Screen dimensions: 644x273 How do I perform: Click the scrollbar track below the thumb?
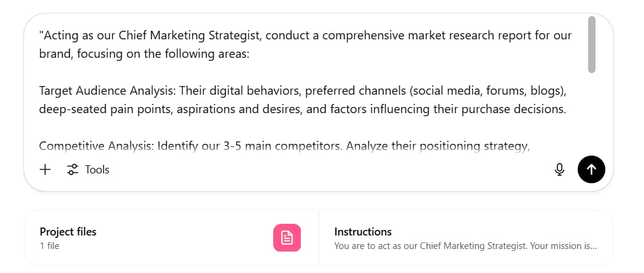click(x=591, y=111)
